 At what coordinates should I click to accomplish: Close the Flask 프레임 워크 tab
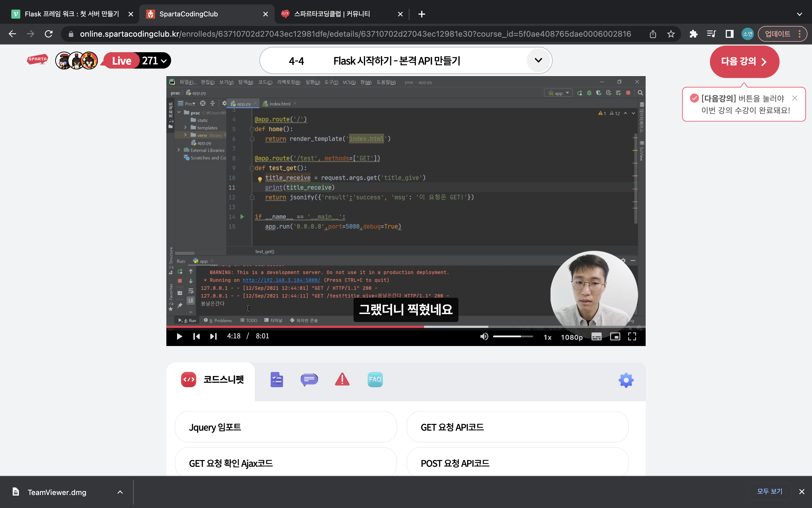(131, 14)
